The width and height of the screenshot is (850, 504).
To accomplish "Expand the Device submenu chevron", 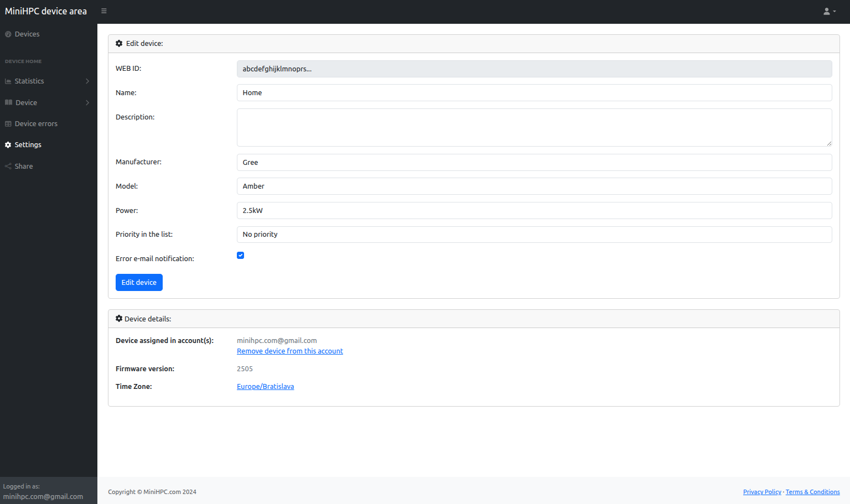I will coord(87,102).
